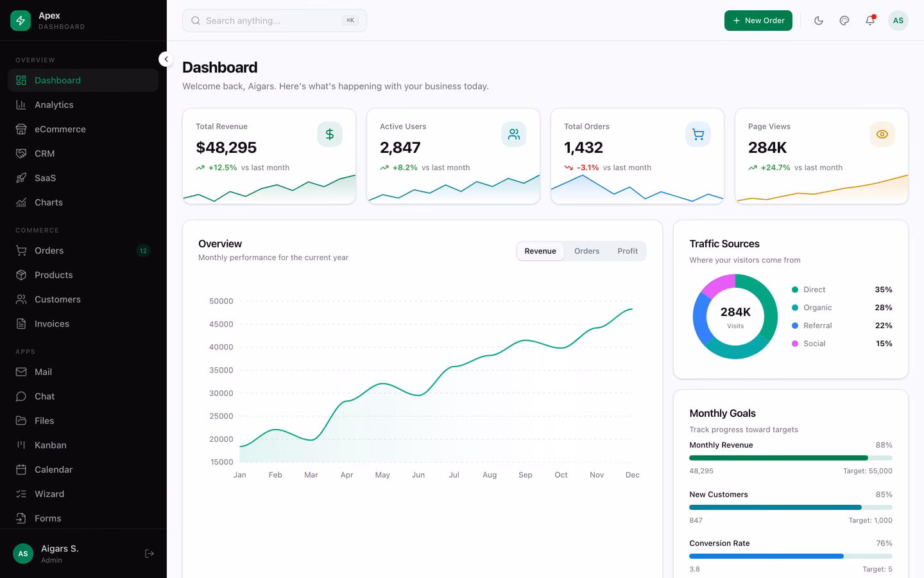Click the eye icon on Page Views card
The width and height of the screenshot is (924, 578).
(882, 134)
